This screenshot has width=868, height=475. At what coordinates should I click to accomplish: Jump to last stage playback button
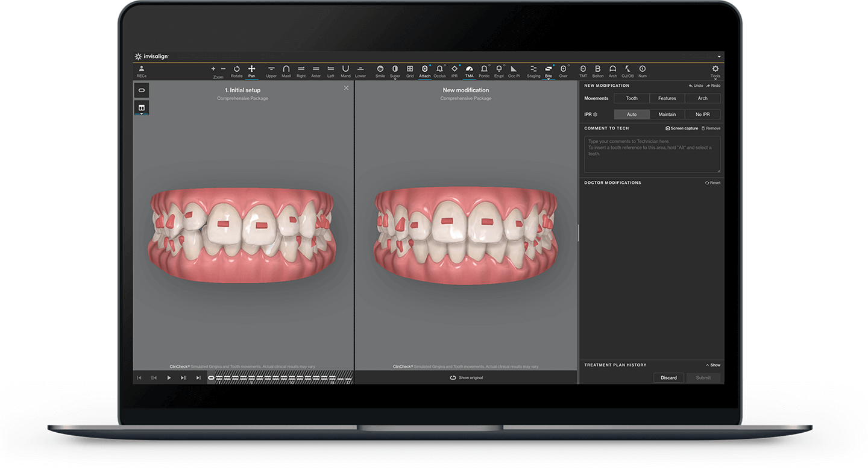198,378
